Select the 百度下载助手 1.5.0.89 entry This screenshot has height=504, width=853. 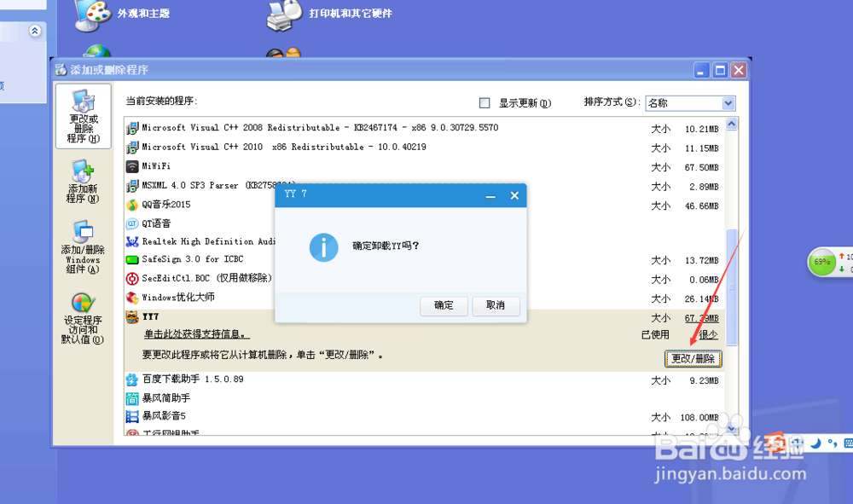pyautogui.click(x=193, y=379)
